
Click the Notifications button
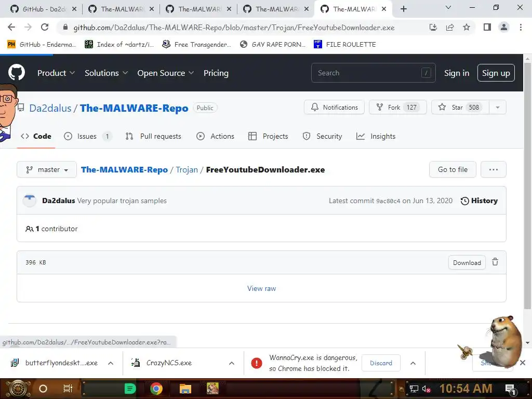click(334, 107)
